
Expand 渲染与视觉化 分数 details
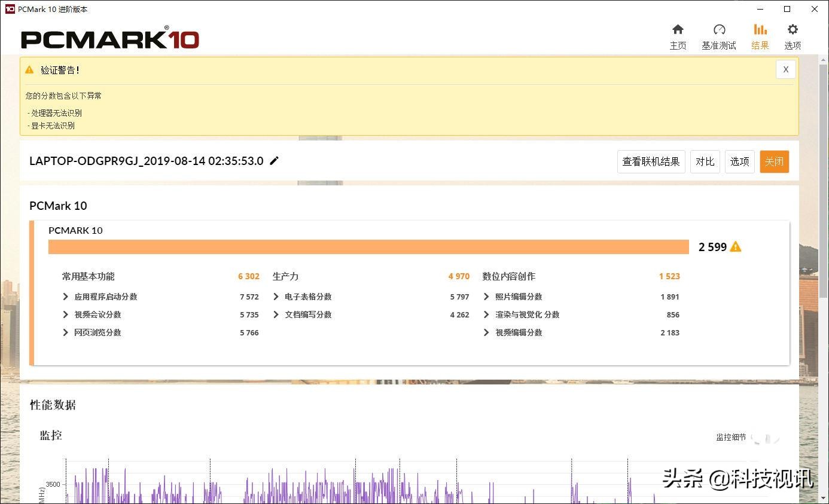(486, 314)
